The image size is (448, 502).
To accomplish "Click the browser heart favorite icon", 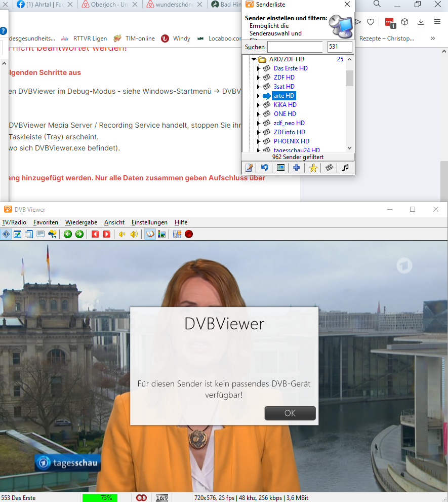I will [x=371, y=22].
